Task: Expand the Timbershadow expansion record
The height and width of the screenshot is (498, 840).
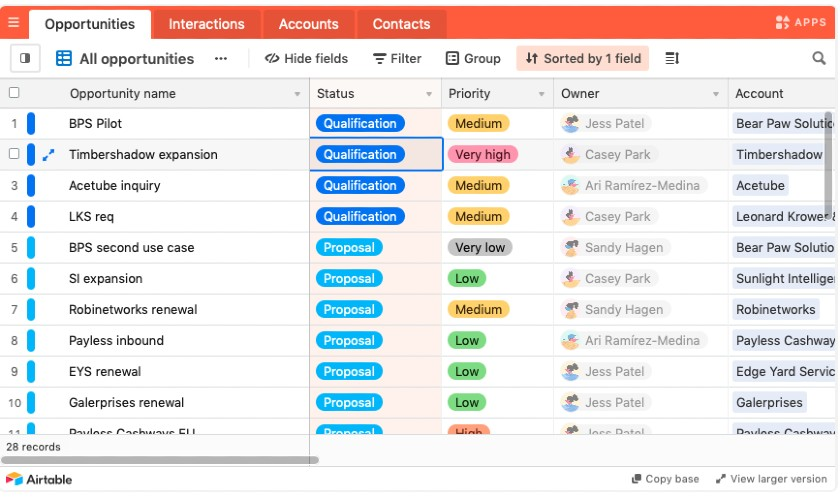Action: (49, 155)
